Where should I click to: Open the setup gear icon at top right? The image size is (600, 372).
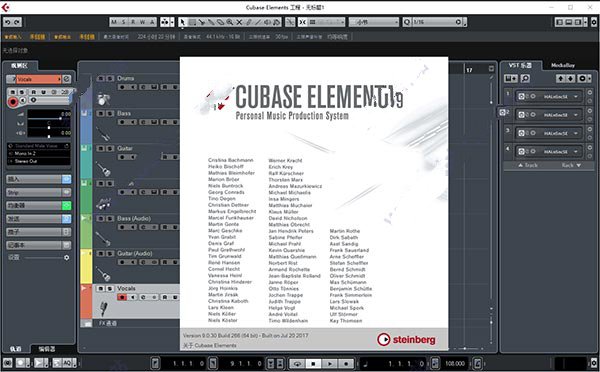point(594,22)
